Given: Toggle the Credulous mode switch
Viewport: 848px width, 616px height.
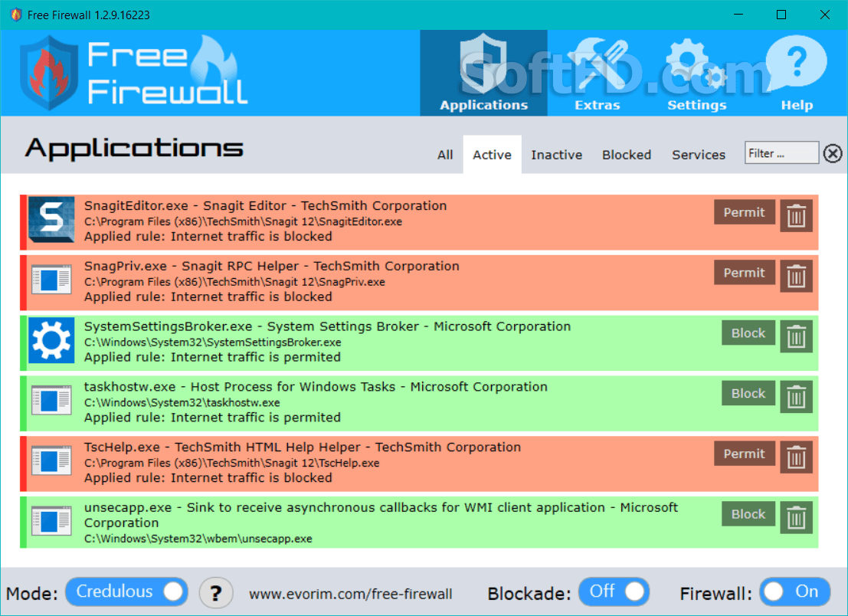Looking at the screenshot, I should (126, 591).
